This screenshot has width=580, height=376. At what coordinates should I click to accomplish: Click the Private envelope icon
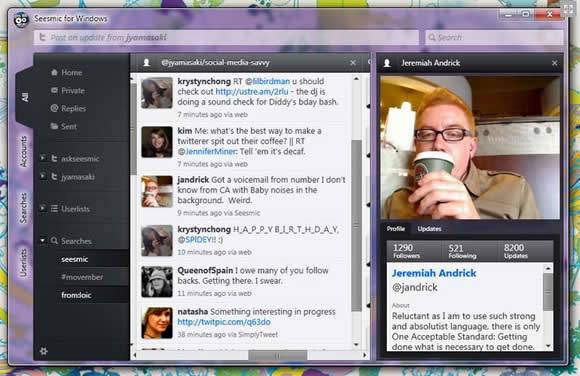pos(54,90)
